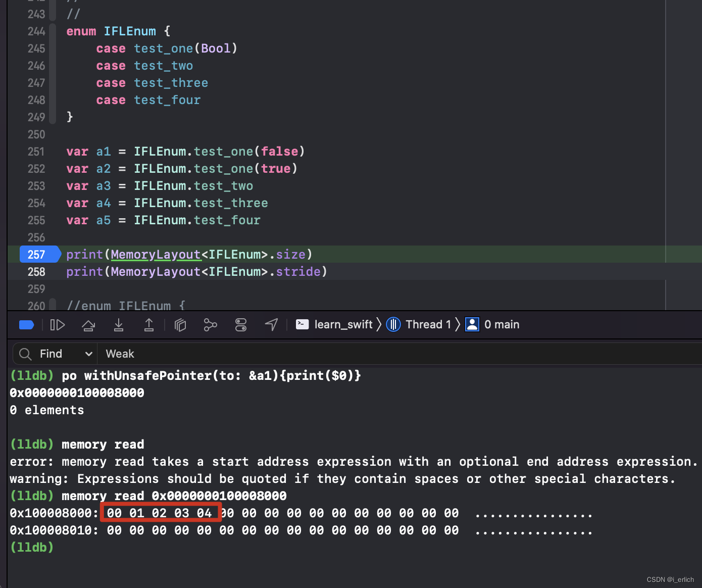The height and width of the screenshot is (588, 702).
Task: Open the Environment Overrides control
Action: pyautogui.click(x=241, y=325)
